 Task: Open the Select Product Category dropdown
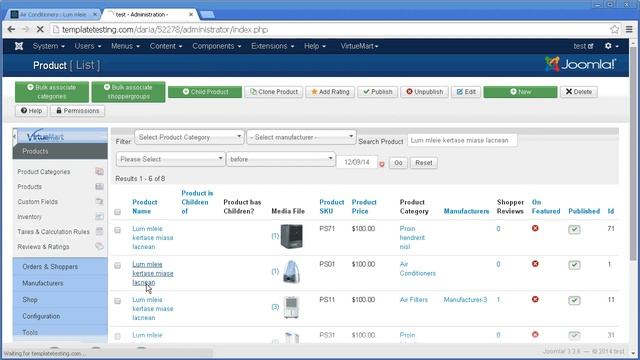[189, 137]
